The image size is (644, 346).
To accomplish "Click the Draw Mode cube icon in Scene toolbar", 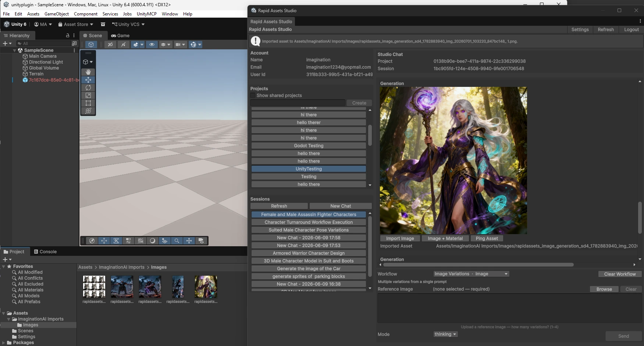I will click(x=91, y=45).
